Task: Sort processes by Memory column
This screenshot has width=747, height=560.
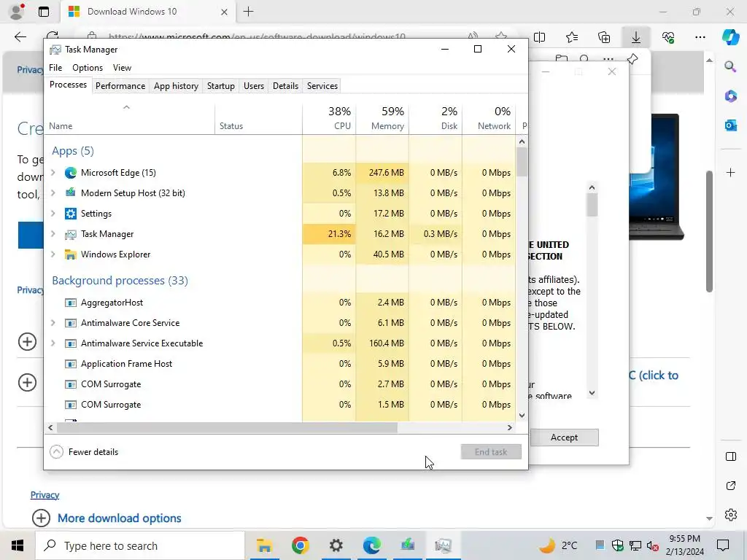Action: 382,118
